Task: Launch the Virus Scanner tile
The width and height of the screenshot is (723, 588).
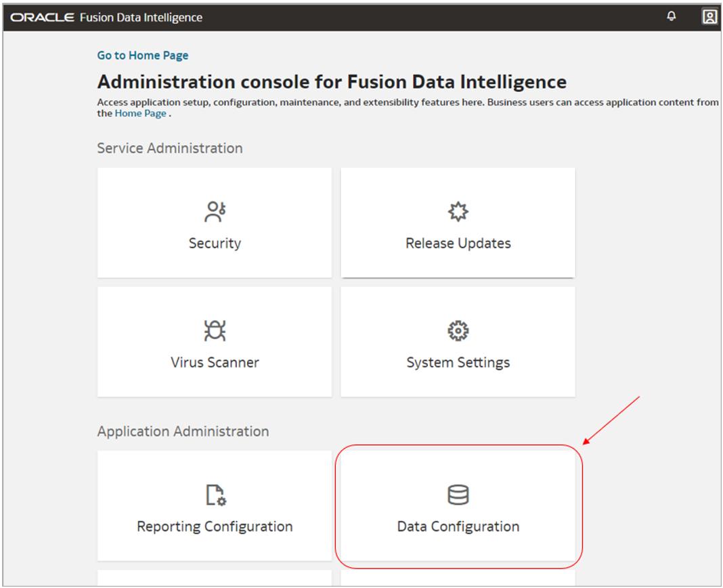Action: tap(215, 342)
